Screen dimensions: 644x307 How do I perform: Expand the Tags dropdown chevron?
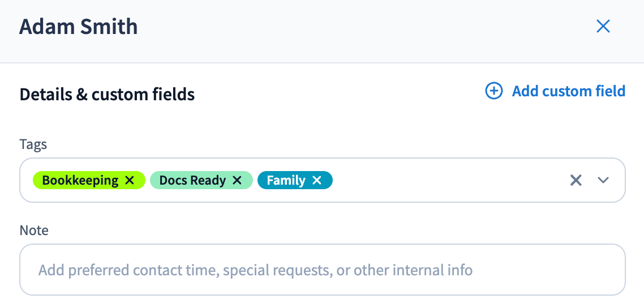[x=603, y=181]
